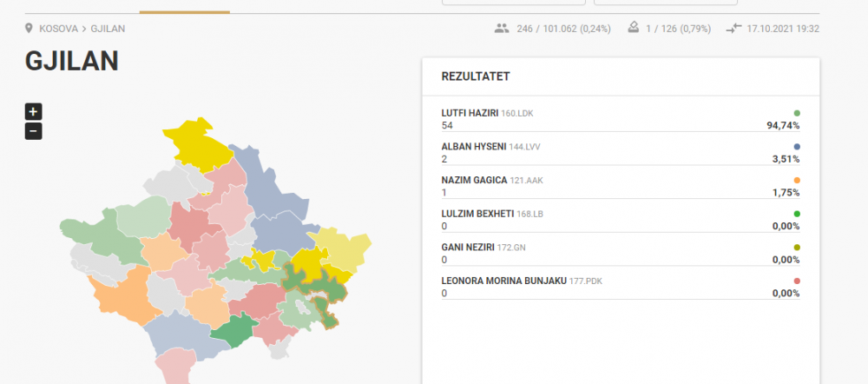
Task: Click orange AAK color dot
Action: pyautogui.click(x=797, y=180)
